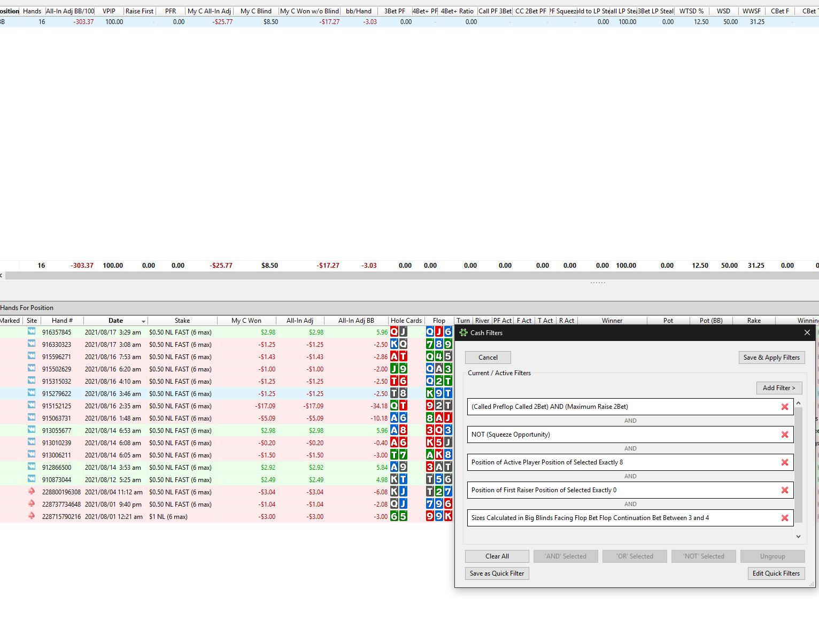The image size is (819, 644).
Task: Select hand number 915279622 row
Action: tap(227, 393)
